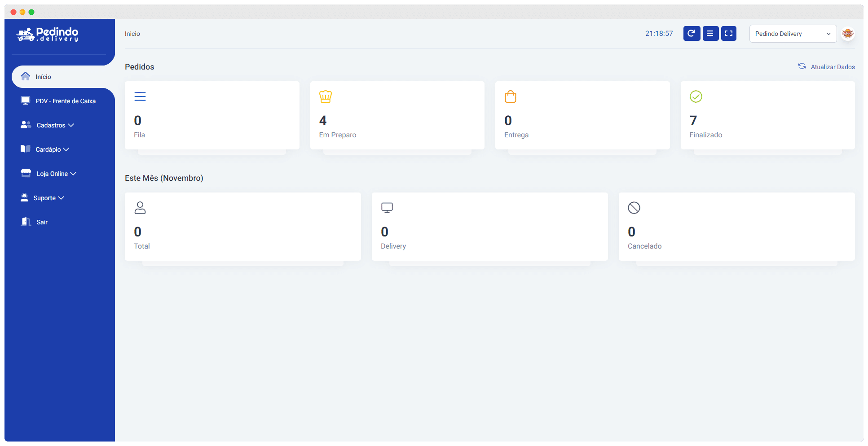Click the Cancelado prohibited circle icon
The width and height of the screenshot is (868, 446).
(x=634, y=208)
